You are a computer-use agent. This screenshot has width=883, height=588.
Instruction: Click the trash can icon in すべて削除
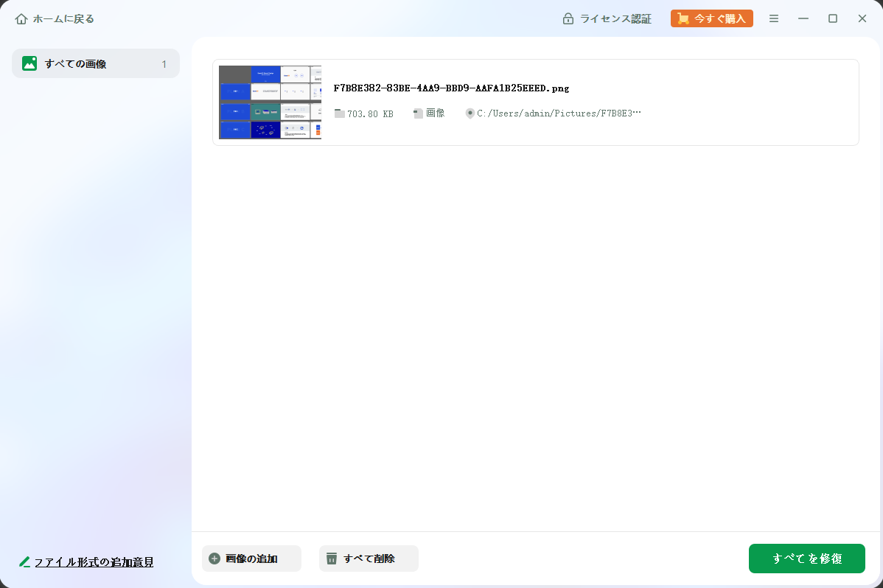coord(332,559)
